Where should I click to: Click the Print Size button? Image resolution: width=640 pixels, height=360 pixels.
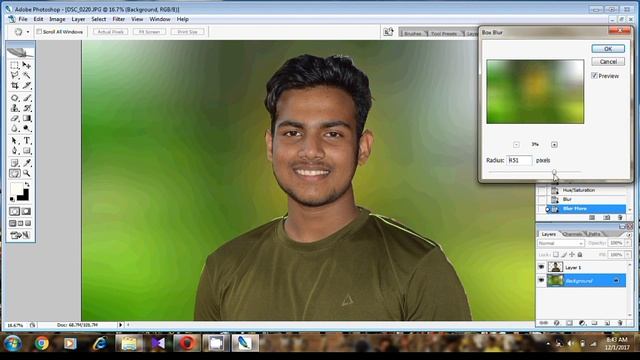(x=187, y=32)
